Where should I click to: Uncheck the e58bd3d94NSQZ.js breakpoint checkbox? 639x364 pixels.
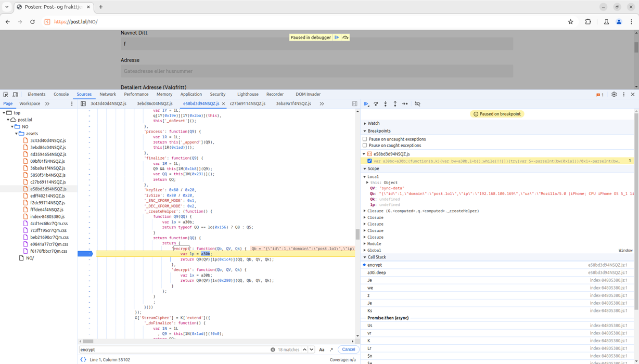pos(370,161)
